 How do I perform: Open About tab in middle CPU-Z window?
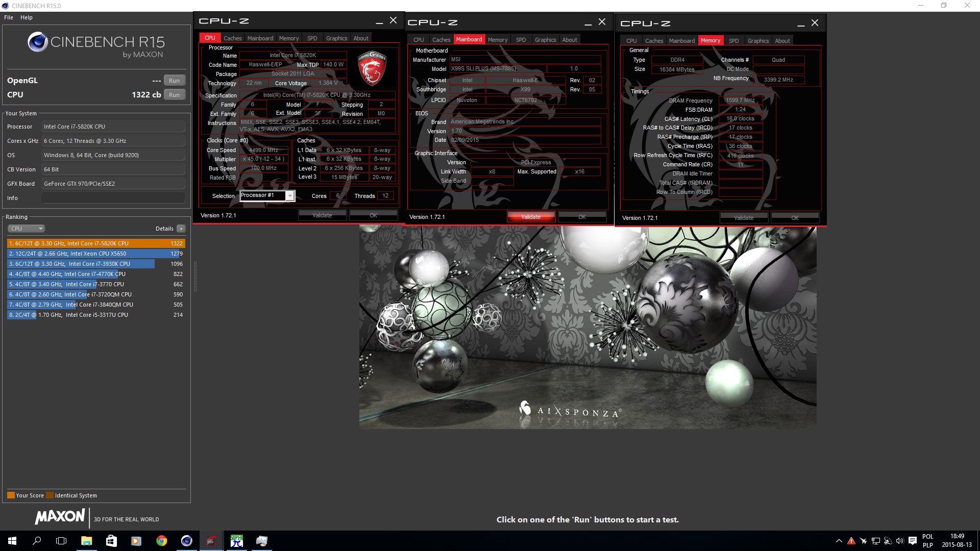tap(570, 40)
